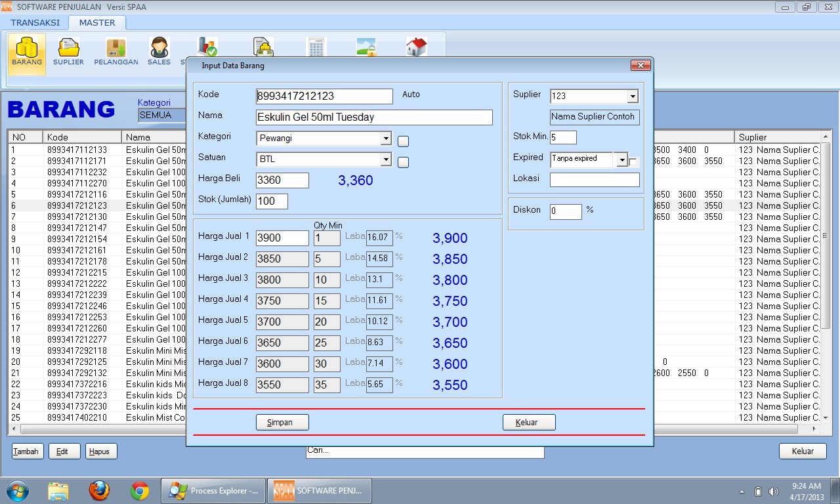Click the Harga Jual 2 price field
Image resolution: width=840 pixels, height=504 pixels.
coord(282,259)
